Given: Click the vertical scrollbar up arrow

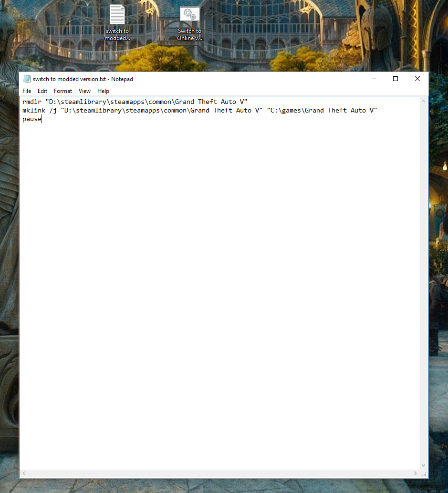Looking at the screenshot, I should (x=424, y=101).
